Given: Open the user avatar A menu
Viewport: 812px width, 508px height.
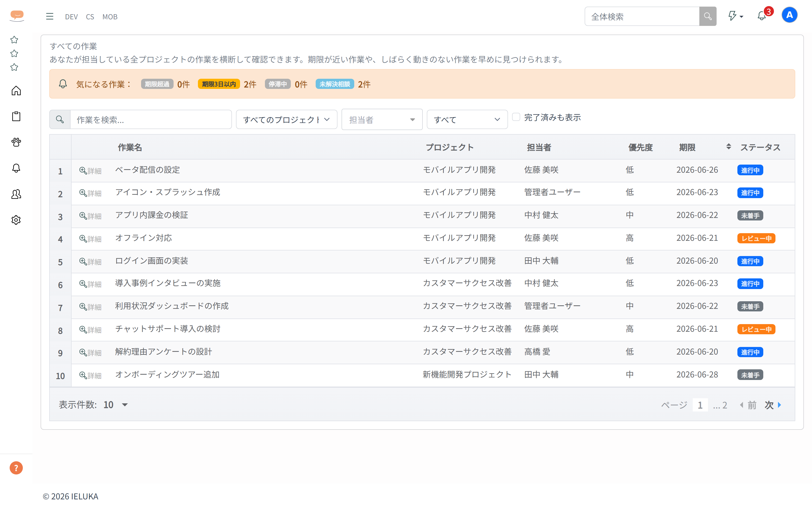Looking at the screenshot, I should pyautogui.click(x=789, y=15).
